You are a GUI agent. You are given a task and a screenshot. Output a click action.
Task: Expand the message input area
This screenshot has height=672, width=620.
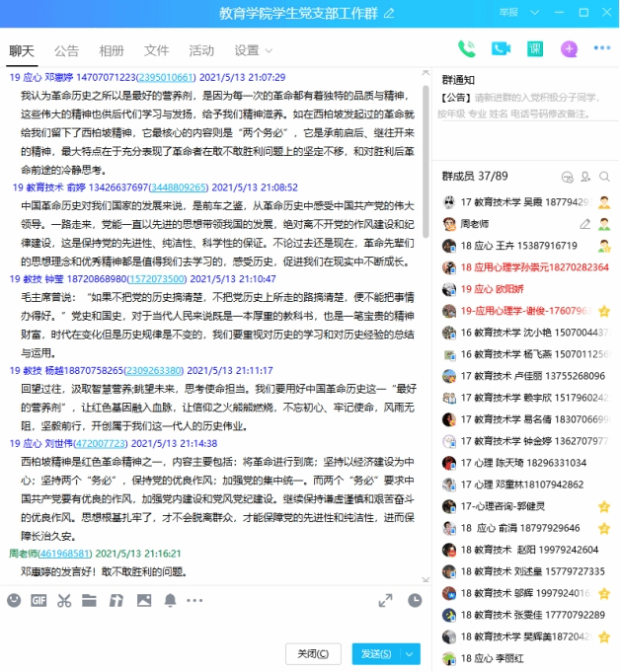coord(385,600)
